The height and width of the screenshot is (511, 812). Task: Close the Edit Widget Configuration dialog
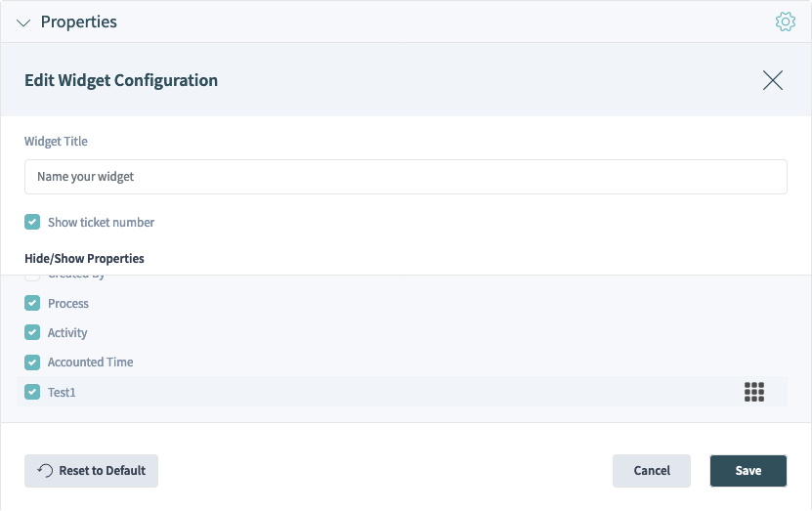[773, 80]
